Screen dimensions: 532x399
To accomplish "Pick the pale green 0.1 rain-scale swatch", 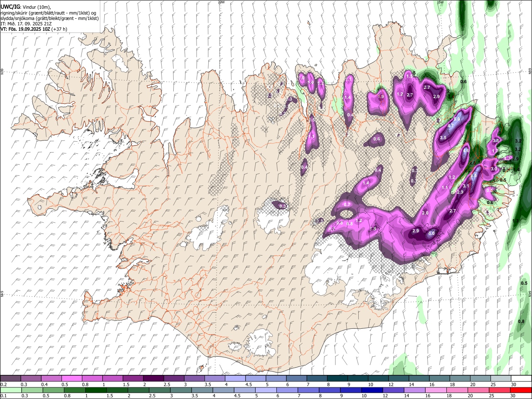I will (10, 390).
